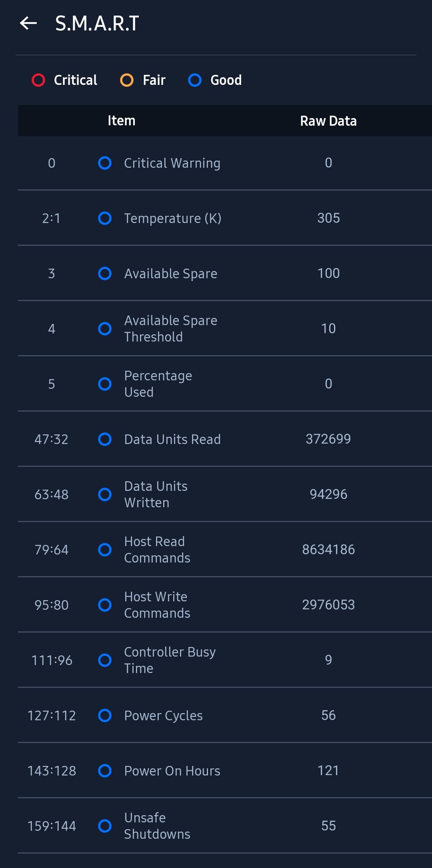Tap the Percentage Used status circle

(x=105, y=384)
